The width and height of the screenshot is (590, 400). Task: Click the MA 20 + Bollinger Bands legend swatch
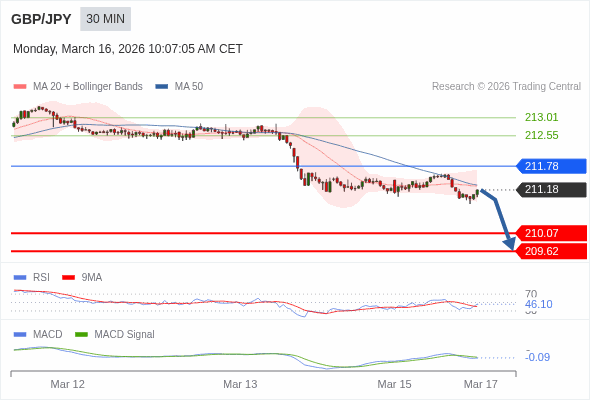point(20,87)
